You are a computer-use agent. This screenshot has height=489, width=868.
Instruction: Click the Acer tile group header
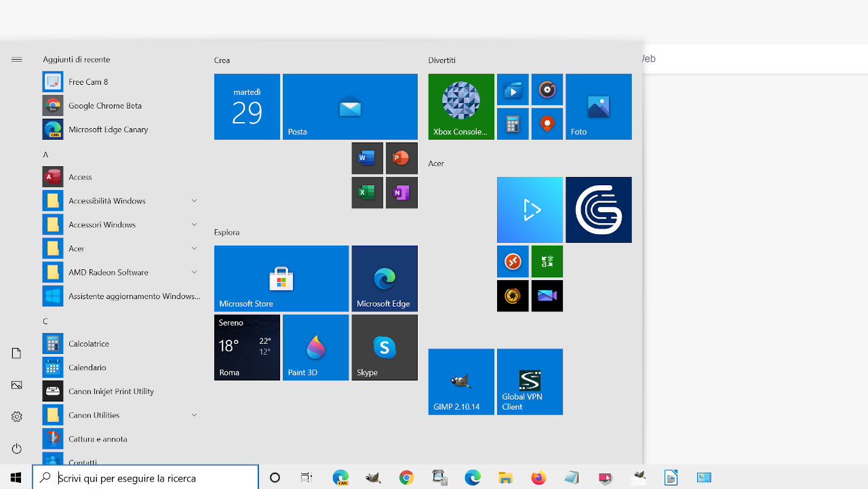coord(436,163)
